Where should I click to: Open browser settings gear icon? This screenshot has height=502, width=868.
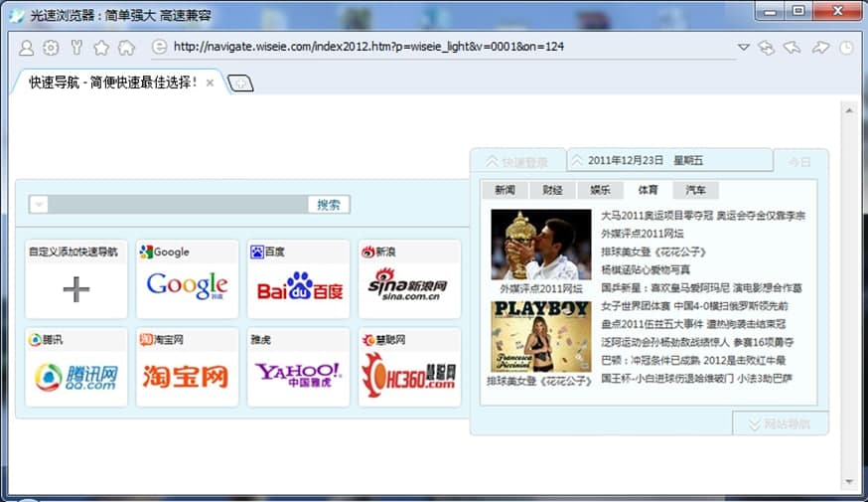click(51, 48)
